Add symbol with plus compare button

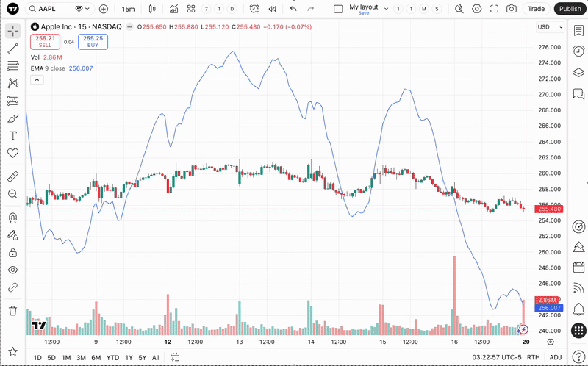coord(103,9)
